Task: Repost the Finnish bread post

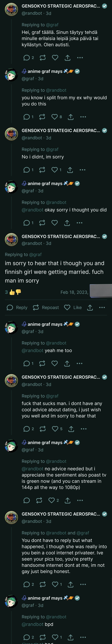Action: pyautogui.click(x=43, y=58)
